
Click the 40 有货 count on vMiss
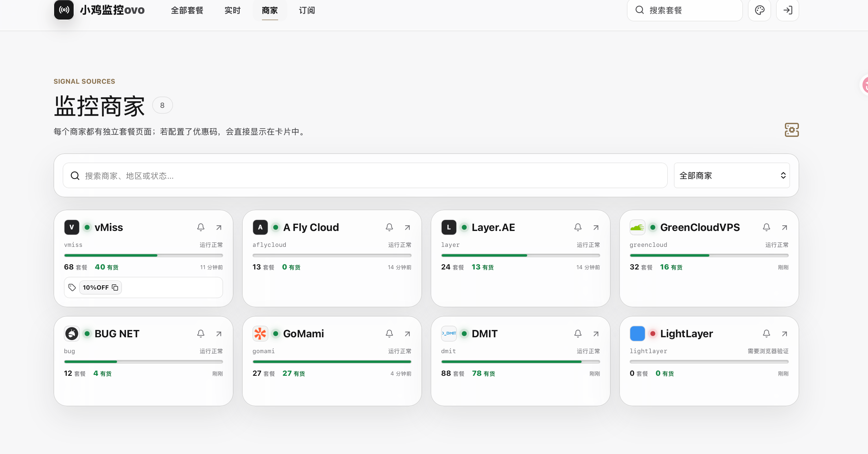point(106,267)
